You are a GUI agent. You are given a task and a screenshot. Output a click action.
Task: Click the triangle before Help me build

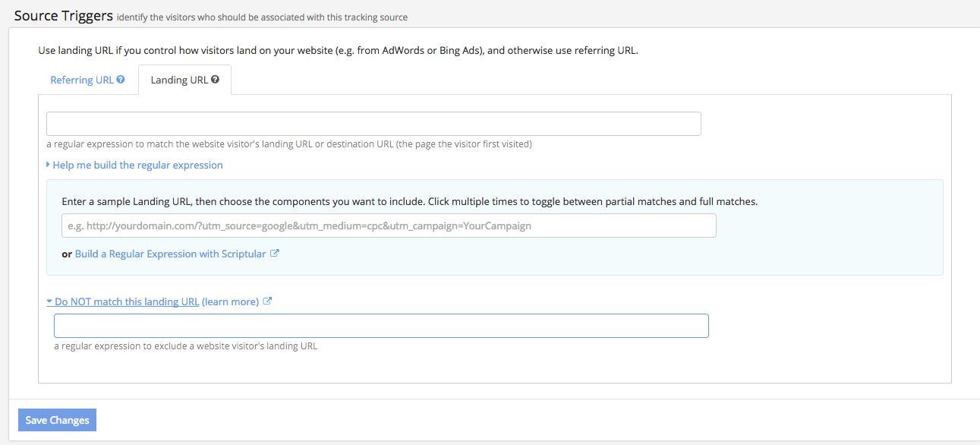point(49,165)
